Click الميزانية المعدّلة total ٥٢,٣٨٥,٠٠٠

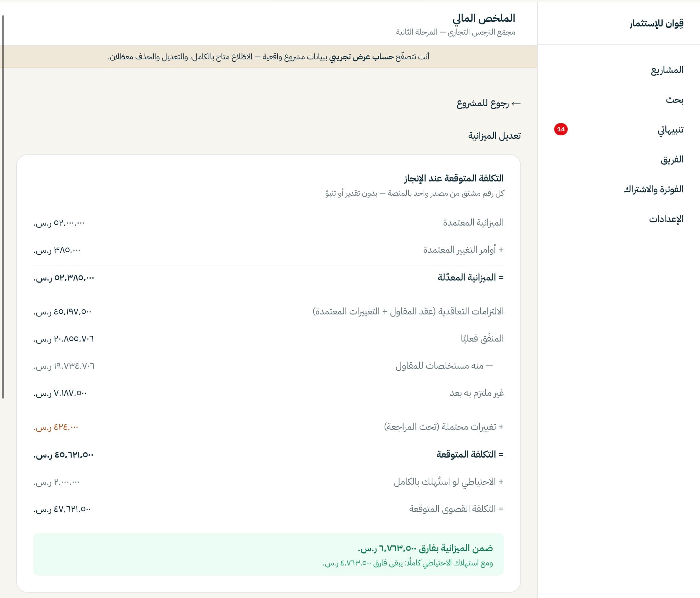[64, 278]
